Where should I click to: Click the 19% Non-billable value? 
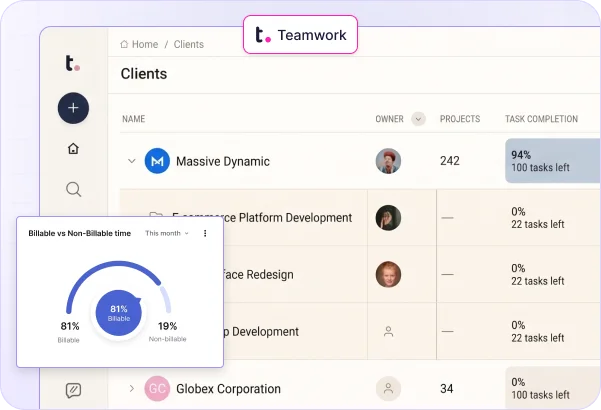(x=167, y=326)
